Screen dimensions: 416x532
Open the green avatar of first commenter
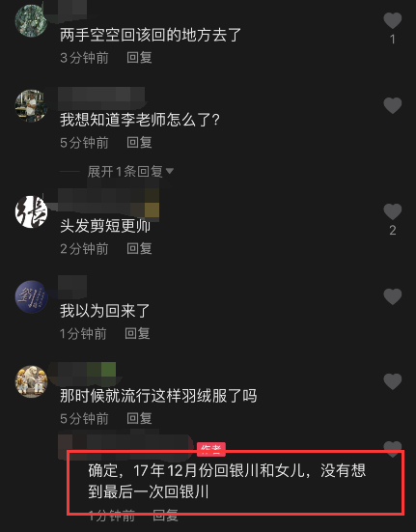point(31,21)
